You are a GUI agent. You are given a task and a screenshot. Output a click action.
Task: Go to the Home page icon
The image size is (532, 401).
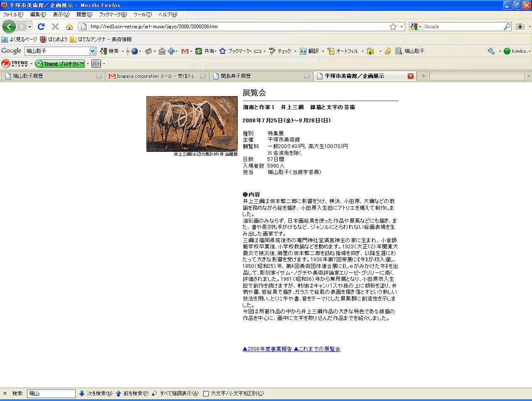69,27
